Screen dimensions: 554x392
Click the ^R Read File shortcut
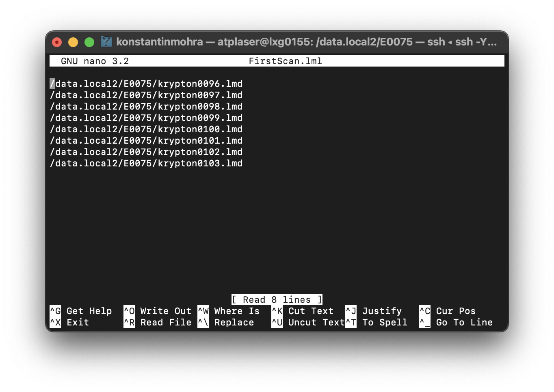pos(158,322)
